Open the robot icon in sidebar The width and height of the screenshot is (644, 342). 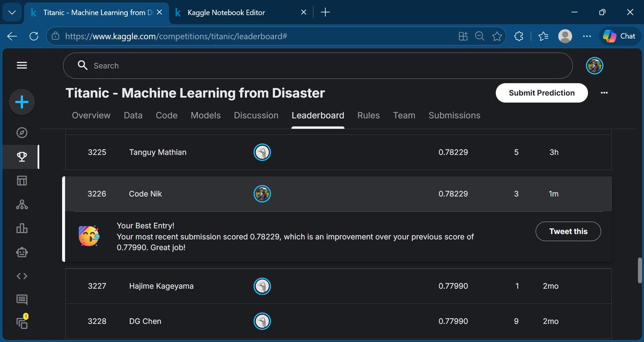21,252
